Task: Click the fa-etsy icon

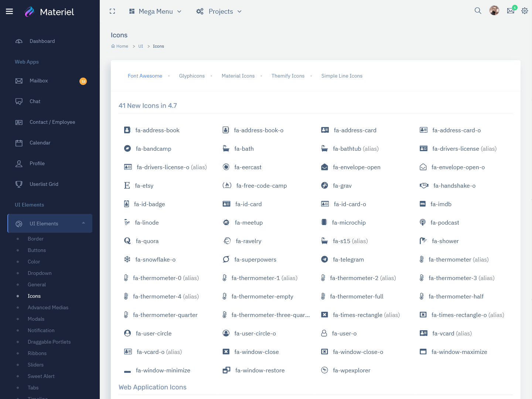Action: click(x=127, y=185)
